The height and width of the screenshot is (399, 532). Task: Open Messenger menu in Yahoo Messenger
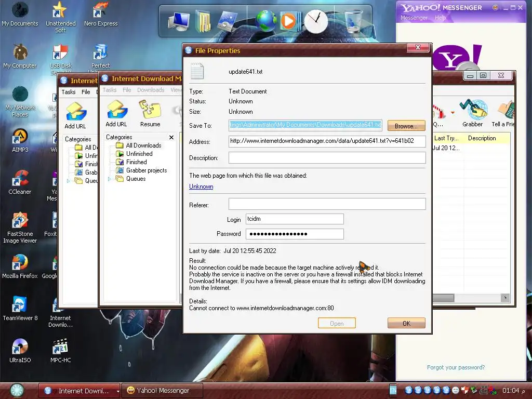click(414, 18)
